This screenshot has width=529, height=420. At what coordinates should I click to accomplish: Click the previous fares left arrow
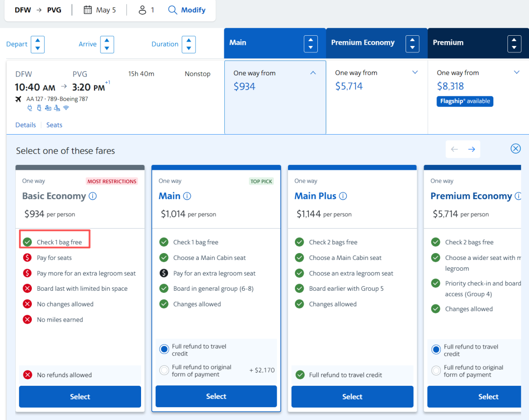(455, 149)
